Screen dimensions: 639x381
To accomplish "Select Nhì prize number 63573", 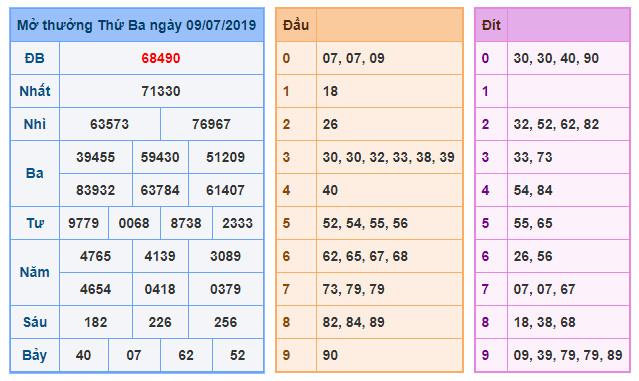I will (x=110, y=124).
